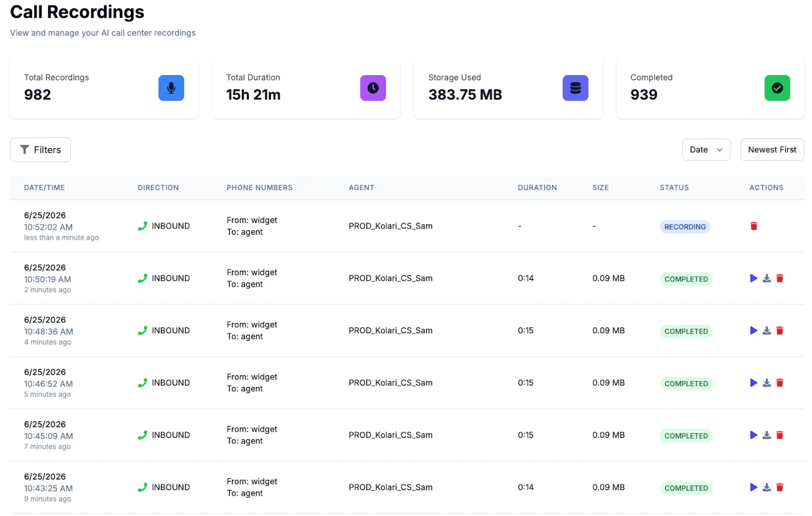Click the inbound phone icon for 10:52:02 AM
This screenshot has height=516, width=812.
[143, 226]
